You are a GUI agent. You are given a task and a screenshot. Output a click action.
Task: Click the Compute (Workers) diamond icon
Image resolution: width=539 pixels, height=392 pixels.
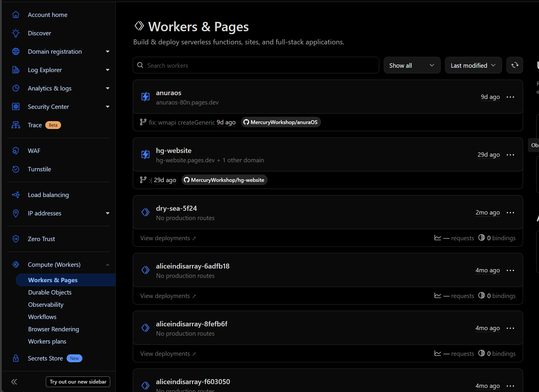[16, 264]
